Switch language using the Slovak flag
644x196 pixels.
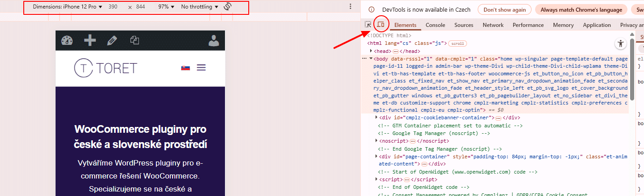tap(185, 68)
